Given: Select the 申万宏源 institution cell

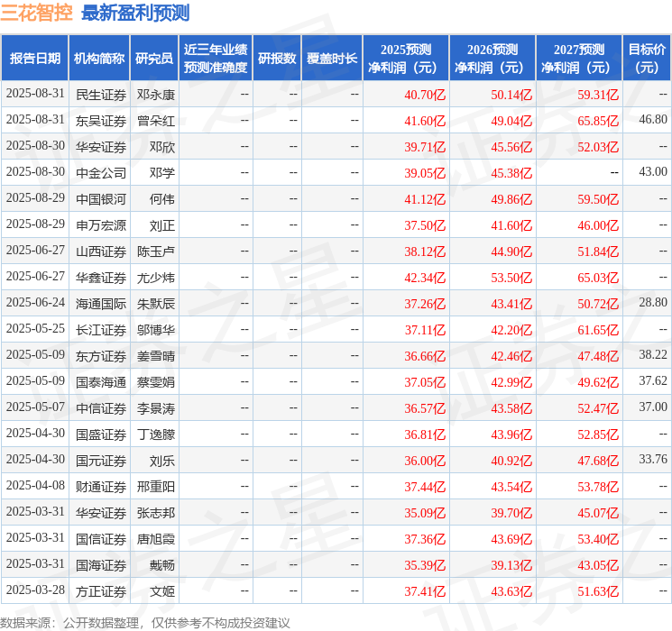Looking at the screenshot, I should (x=101, y=225).
